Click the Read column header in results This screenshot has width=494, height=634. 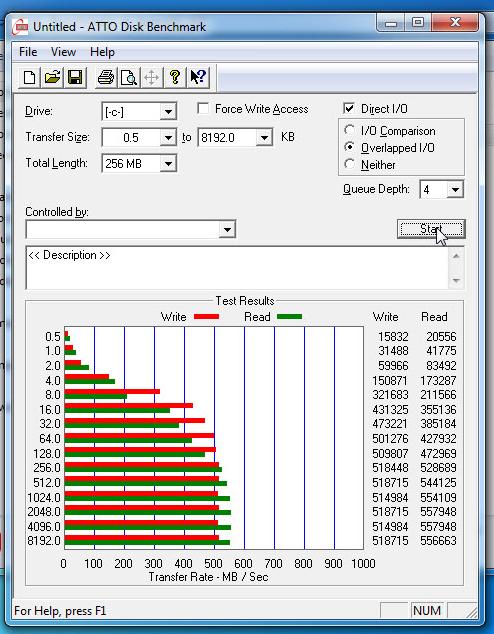(434, 317)
